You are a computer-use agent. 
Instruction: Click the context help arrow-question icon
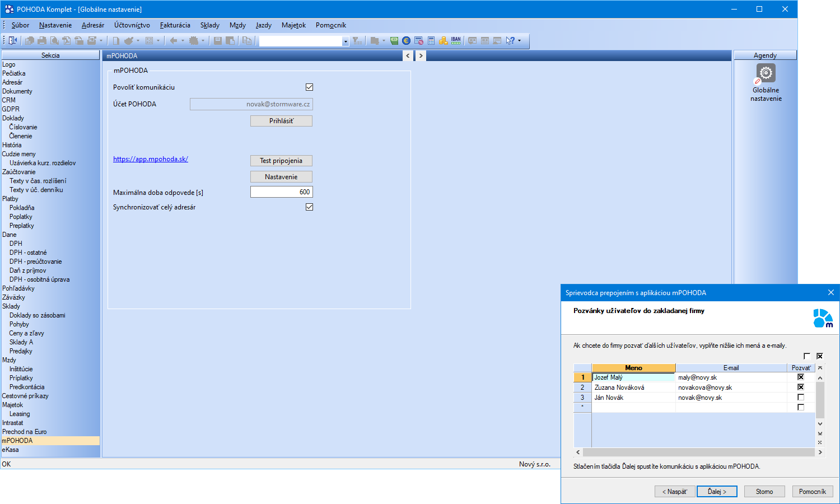coord(510,40)
